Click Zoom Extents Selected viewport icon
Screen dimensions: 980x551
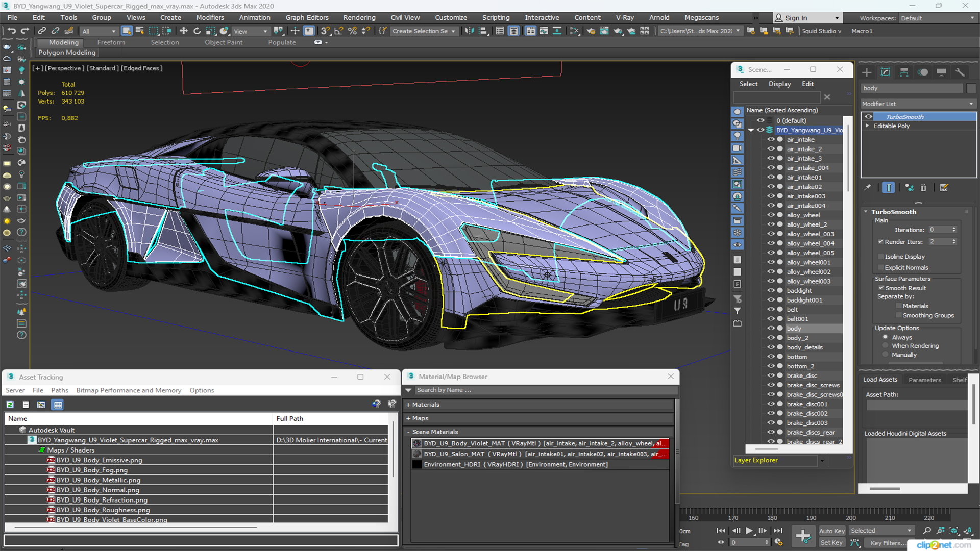pos(953,531)
